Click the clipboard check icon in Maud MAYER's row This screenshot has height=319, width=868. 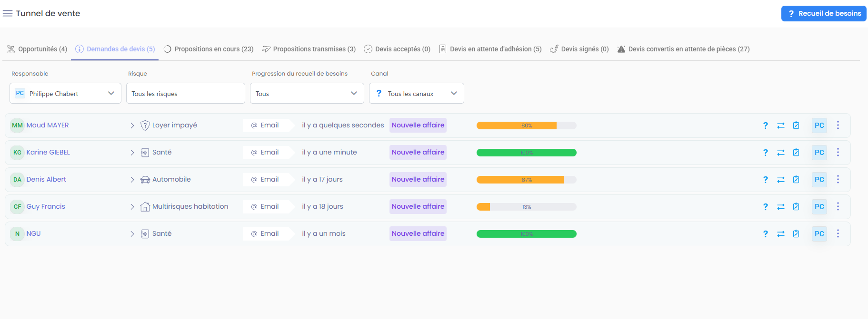tap(796, 126)
